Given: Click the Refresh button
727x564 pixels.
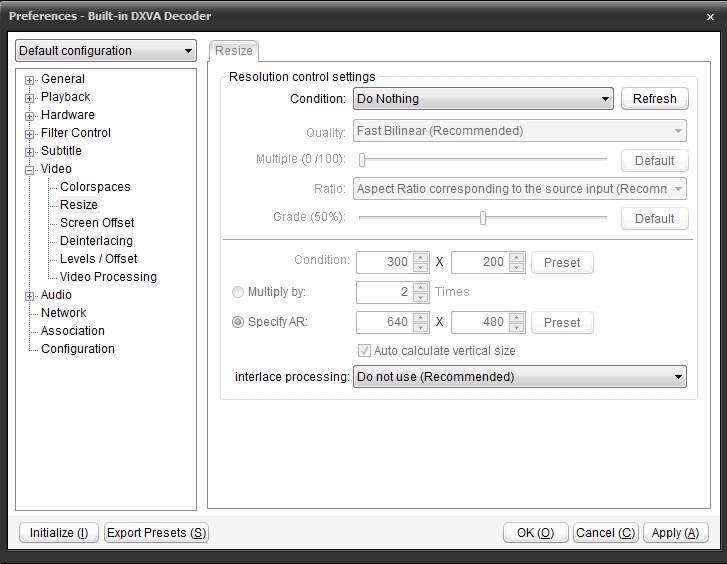Looking at the screenshot, I should [655, 99].
